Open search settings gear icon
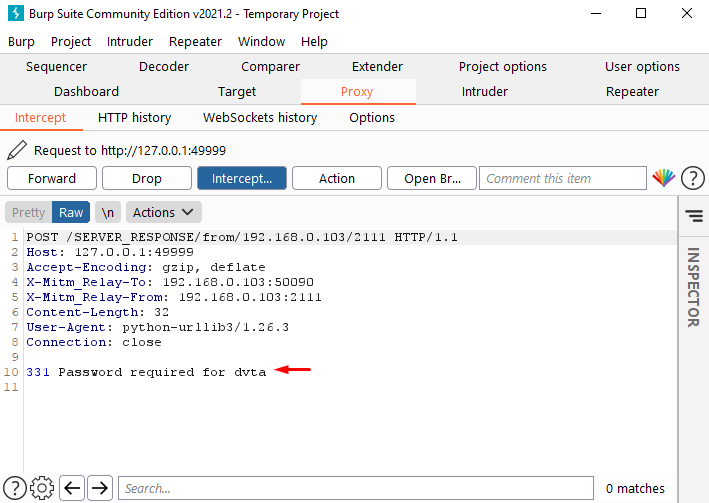Viewport: 709px width, 503px height. coord(42,489)
